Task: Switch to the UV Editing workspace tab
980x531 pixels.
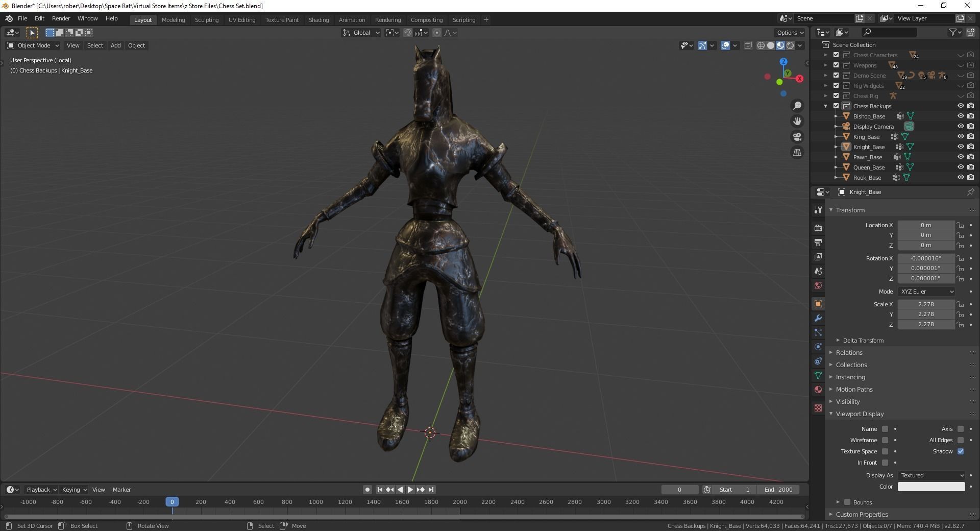Action: 242,20
